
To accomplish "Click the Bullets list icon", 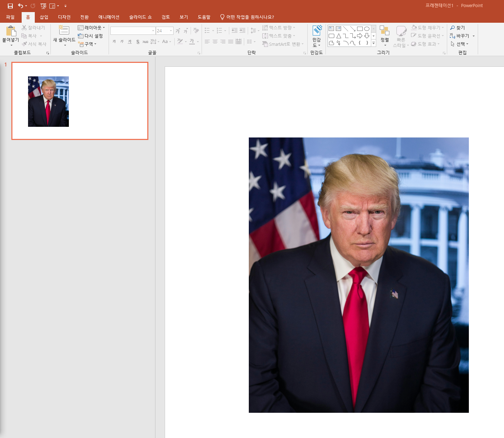I will 207,31.
